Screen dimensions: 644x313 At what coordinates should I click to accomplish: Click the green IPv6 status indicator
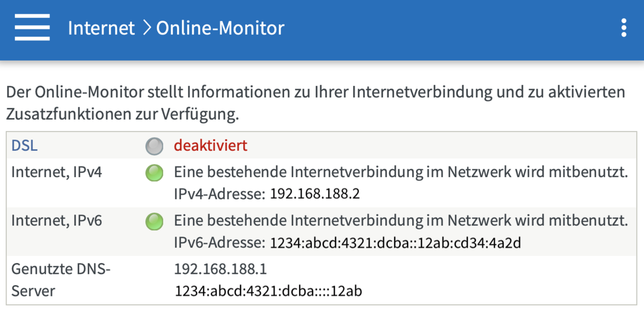154,221
